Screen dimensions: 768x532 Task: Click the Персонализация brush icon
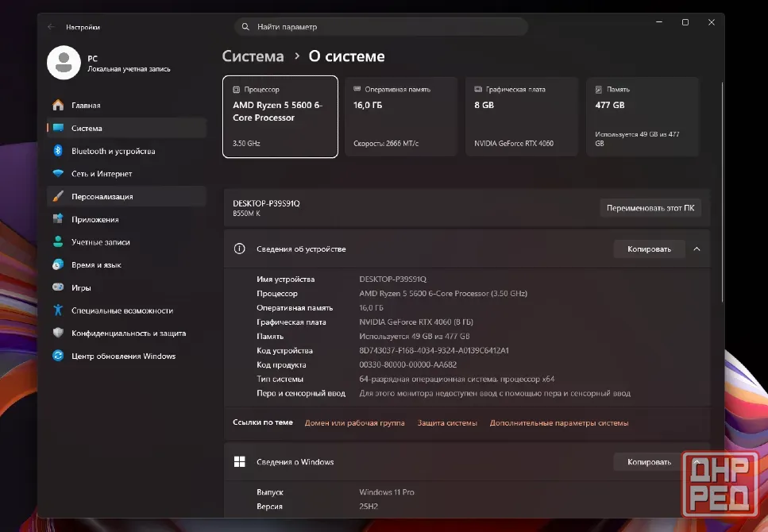point(58,196)
